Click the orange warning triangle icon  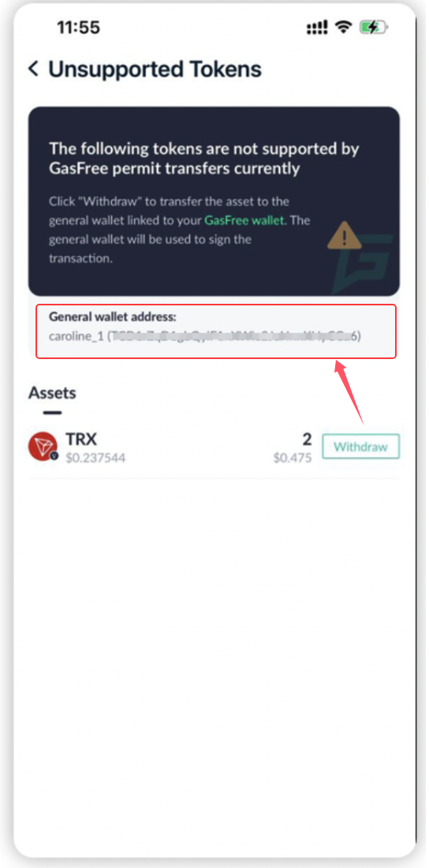click(x=344, y=237)
